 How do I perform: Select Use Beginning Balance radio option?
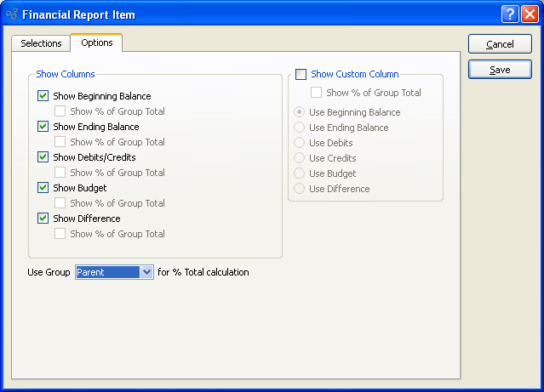299,112
